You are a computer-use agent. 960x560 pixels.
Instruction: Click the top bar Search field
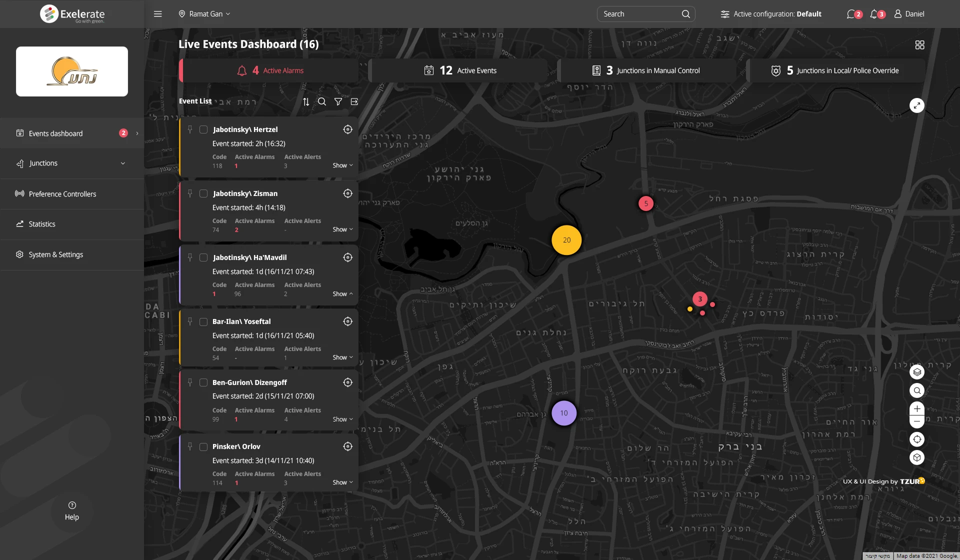tap(646, 14)
